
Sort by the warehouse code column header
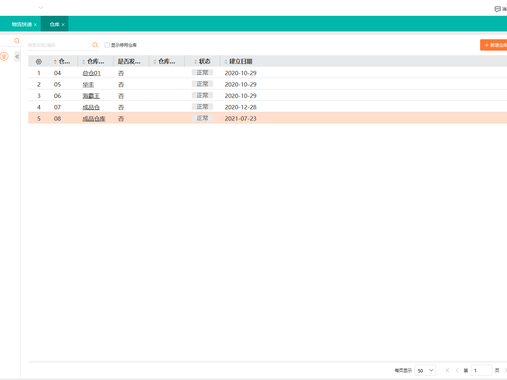pyautogui.click(x=64, y=61)
